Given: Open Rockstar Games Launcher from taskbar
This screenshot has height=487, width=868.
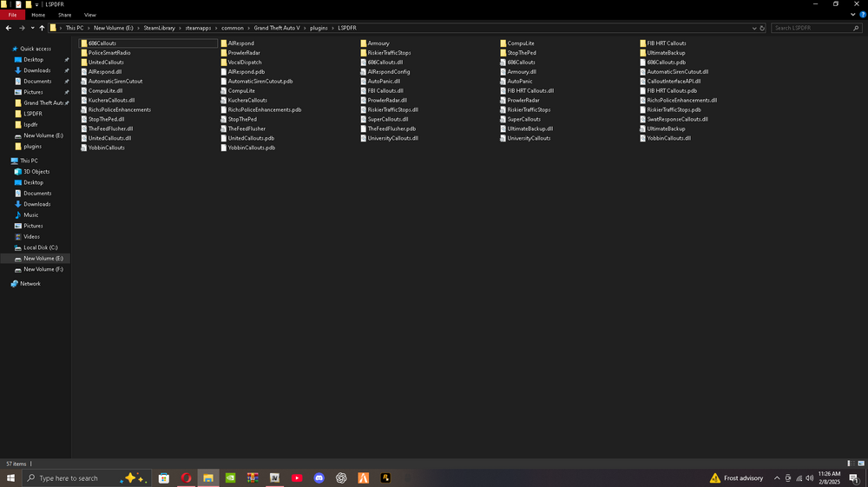Looking at the screenshot, I should 385,478.
